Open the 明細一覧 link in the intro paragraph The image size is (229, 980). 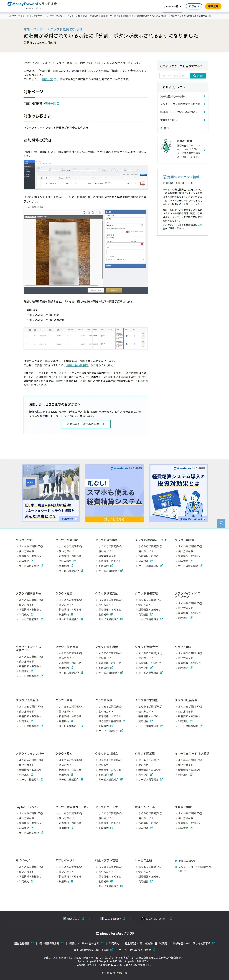(x=47, y=80)
